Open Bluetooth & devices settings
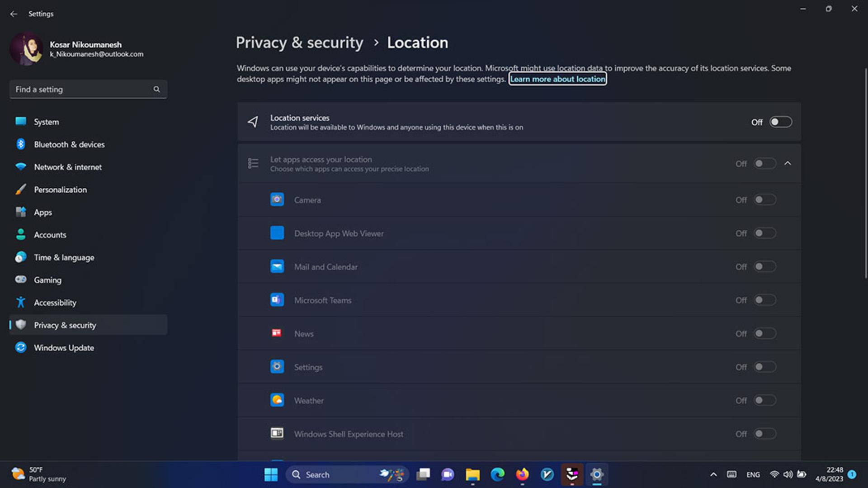This screenshot has height=488, width=868. click(x=88, y=144)
